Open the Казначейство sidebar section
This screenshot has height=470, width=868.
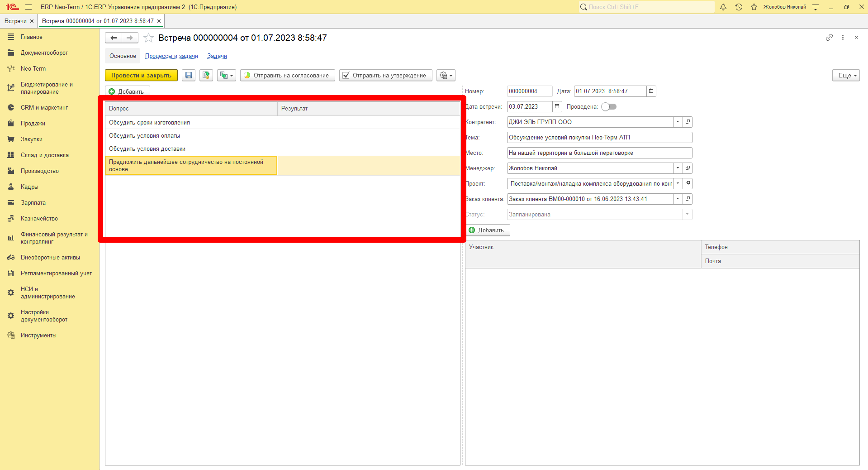tap(39, 218)
